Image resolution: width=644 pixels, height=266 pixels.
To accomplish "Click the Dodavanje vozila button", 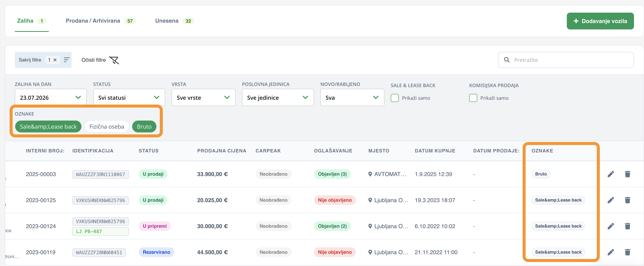I will [600, 21].
